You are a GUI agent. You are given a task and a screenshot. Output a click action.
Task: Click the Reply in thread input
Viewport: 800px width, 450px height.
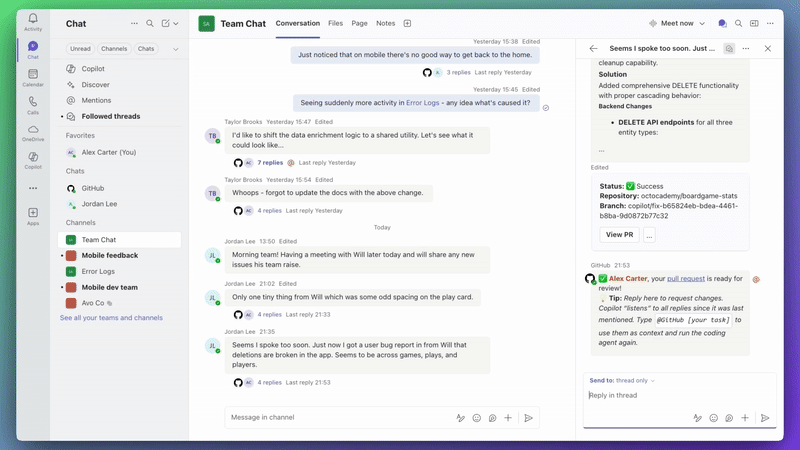680,395
